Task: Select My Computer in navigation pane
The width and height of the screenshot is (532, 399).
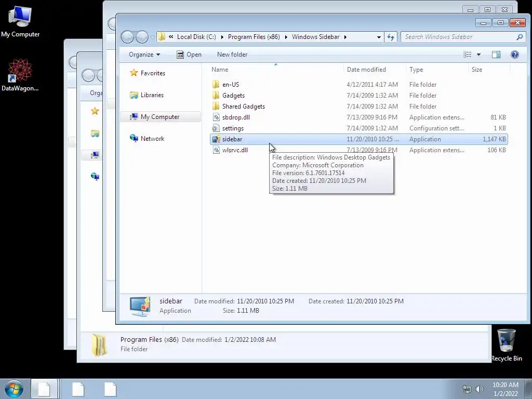Action: click(x=161, y=117)
